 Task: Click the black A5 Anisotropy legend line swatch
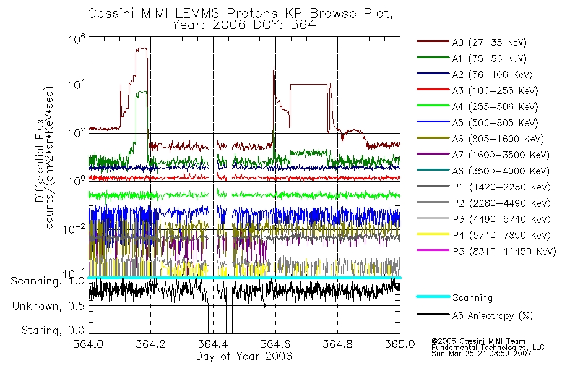433,315
